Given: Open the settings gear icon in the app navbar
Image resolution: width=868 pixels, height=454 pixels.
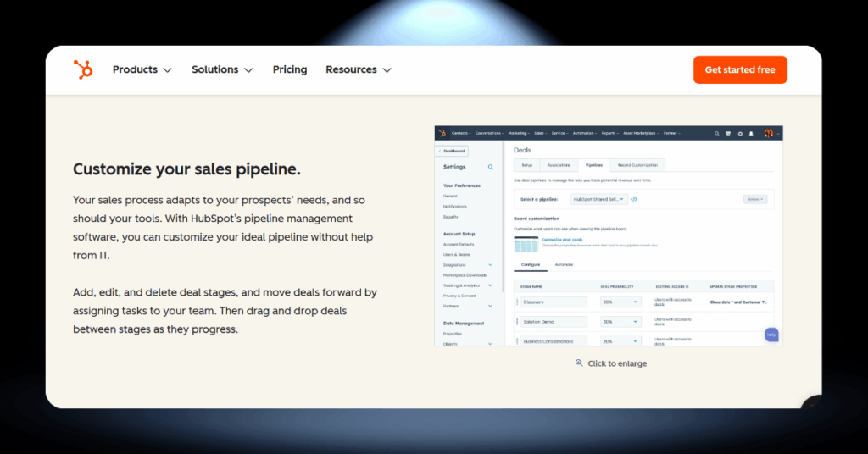Looking at the screenshot, I should click(x=740, y=133).
